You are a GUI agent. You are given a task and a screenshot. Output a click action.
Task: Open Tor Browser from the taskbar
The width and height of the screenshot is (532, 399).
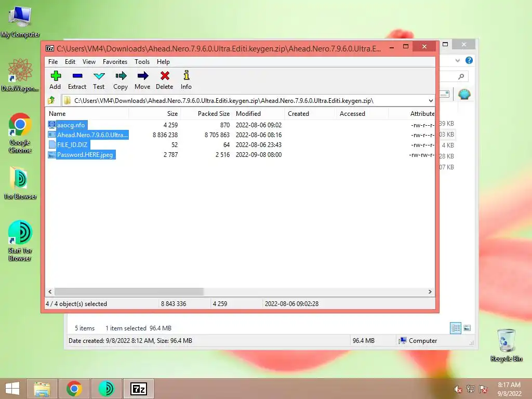click(106, 389)
